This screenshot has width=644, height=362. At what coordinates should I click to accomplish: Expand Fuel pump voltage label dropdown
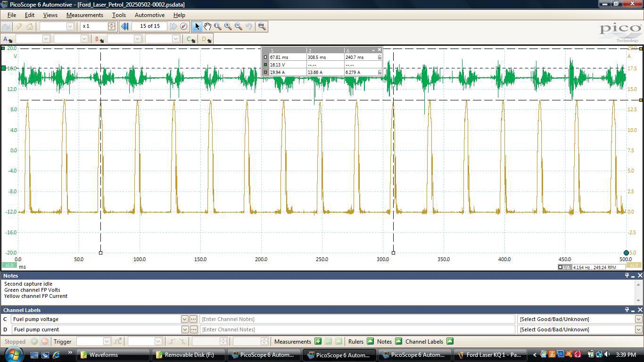pos(185,319)
